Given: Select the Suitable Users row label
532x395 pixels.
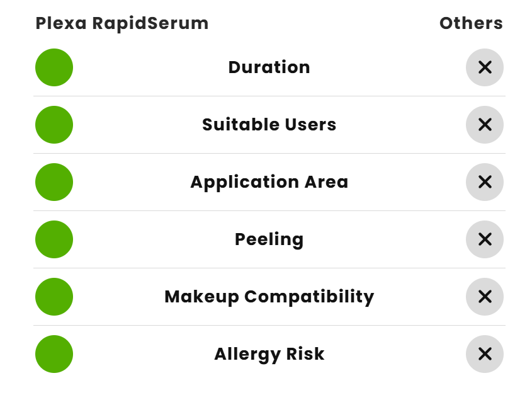Looking at the screenshot, I should click(269, 125).
